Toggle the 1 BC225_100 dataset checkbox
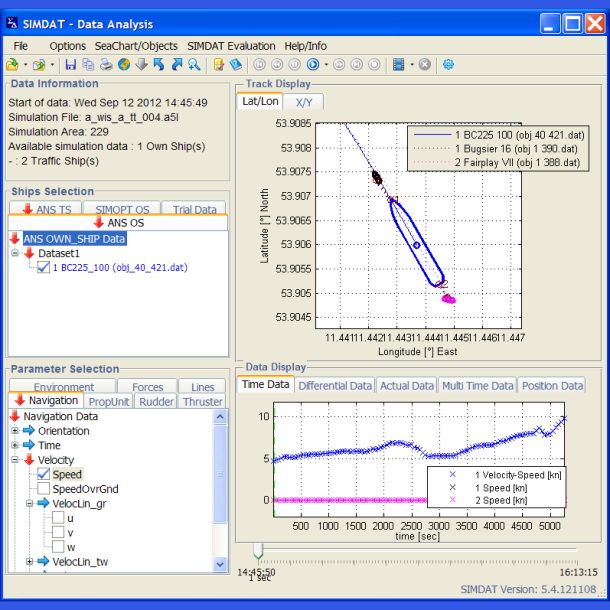 click(44, 267)
